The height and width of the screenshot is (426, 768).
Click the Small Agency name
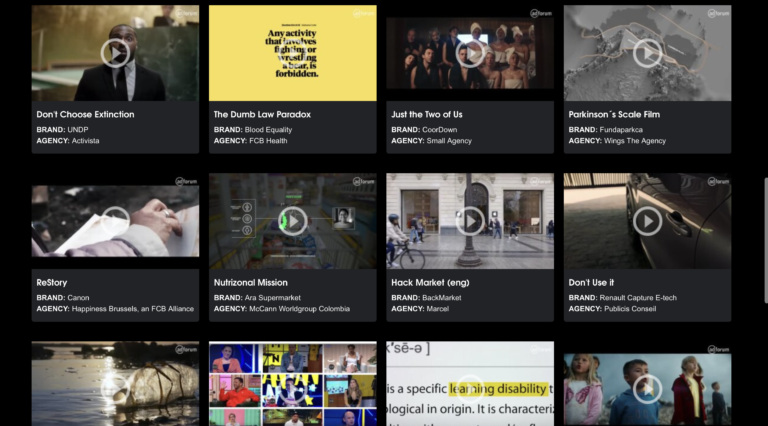(449, 141)
